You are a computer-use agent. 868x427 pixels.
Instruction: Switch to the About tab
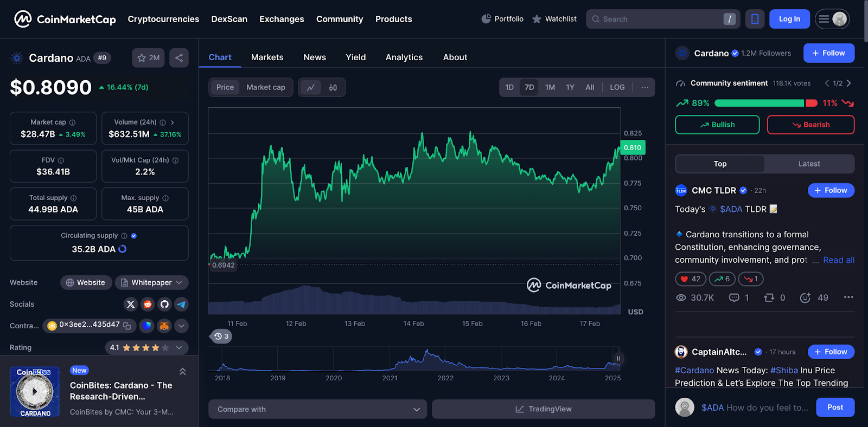click(455, 57)
